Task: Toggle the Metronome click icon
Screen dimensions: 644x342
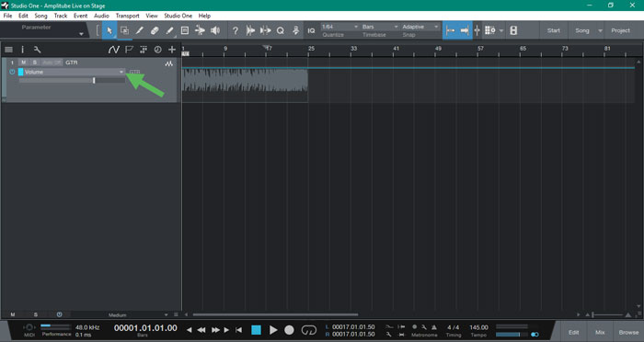Action: coord(433,327)
